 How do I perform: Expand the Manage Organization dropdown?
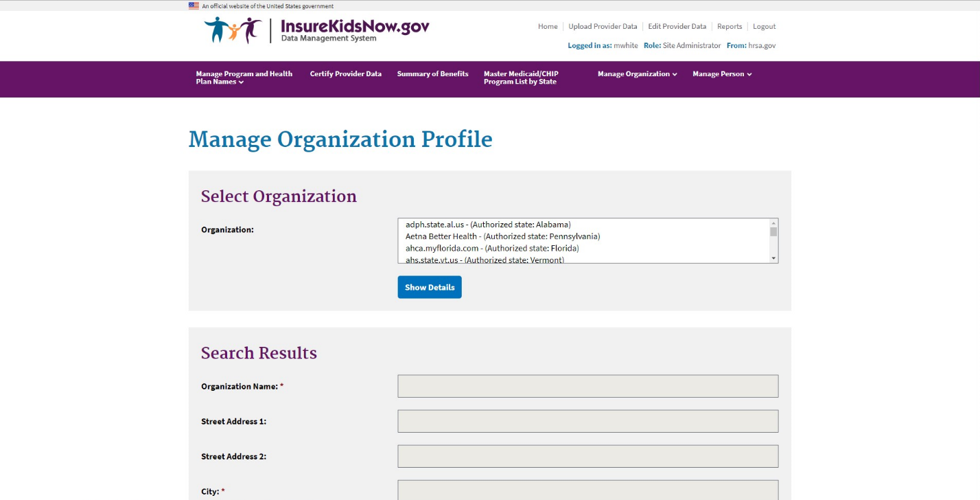coord(637,73)
